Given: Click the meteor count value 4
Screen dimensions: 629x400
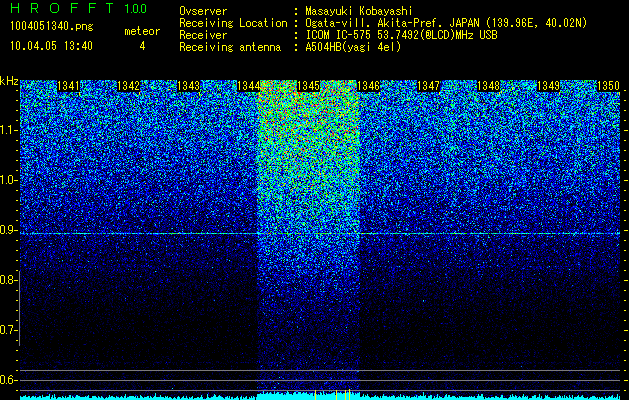Looking at the screenshot, I should click(142, 46).
